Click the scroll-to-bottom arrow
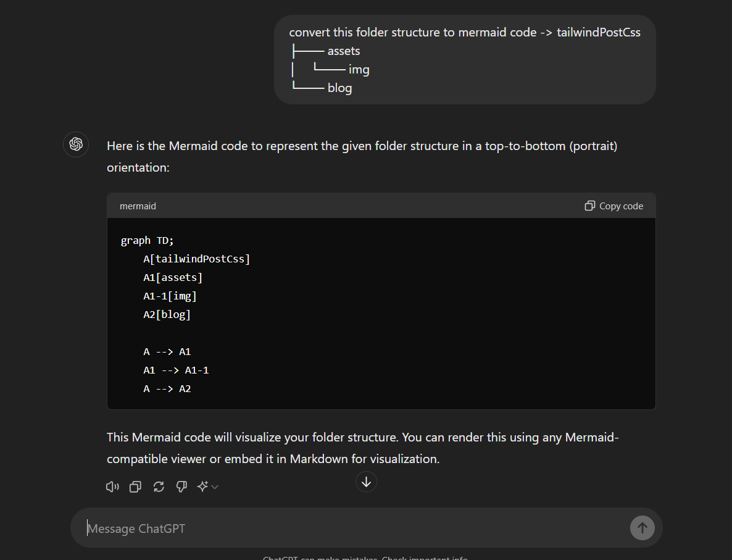Image resolution: width=732 pixels, height=560 pixels. point(366,482)
